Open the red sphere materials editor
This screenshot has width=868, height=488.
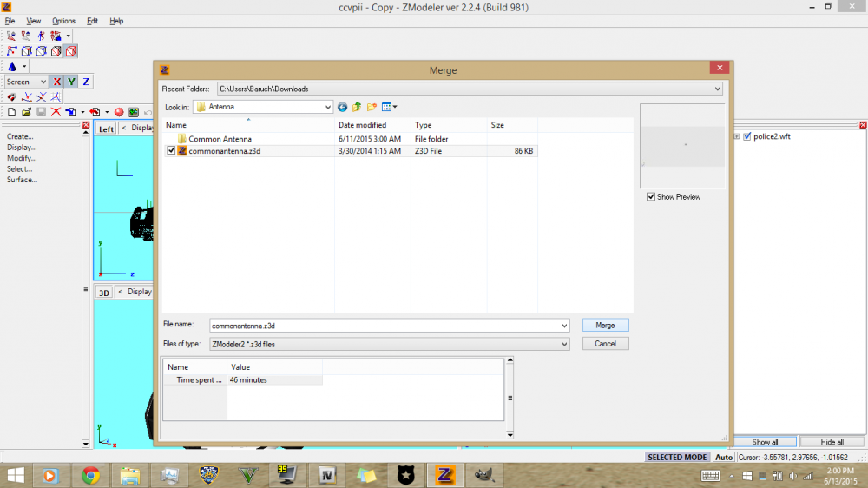(x=118, y=112)
